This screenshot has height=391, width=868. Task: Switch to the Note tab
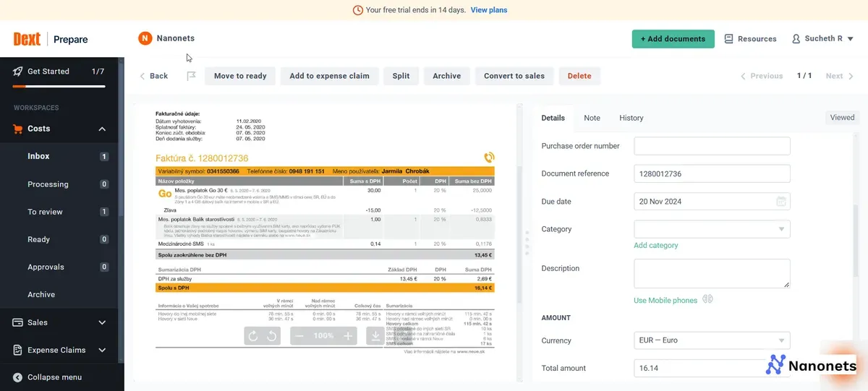pos(592,118)
